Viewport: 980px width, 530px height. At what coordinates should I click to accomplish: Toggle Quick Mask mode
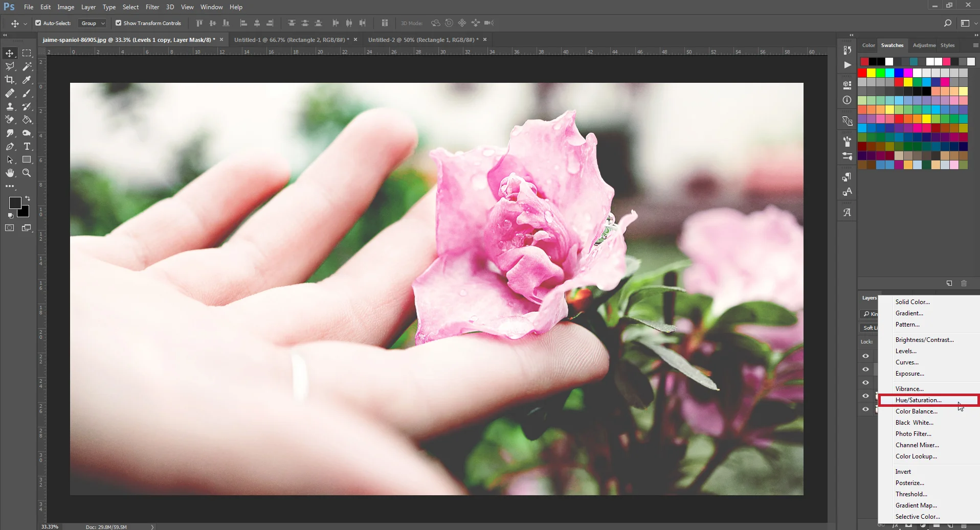pyautogui.click(x=10, y=228)
